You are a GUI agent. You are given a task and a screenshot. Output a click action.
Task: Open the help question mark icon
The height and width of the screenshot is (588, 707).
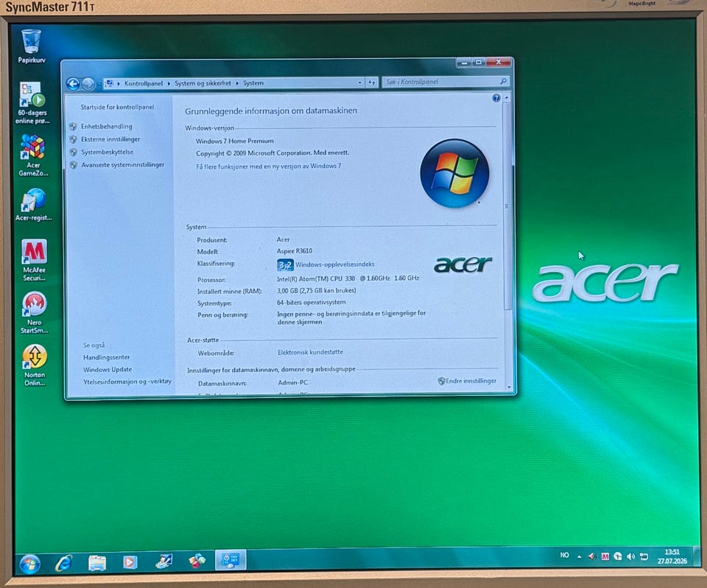click(x=496, y=98)
